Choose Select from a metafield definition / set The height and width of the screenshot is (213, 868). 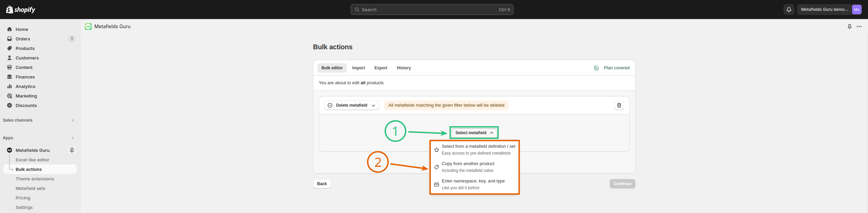(x=475, y=150)
